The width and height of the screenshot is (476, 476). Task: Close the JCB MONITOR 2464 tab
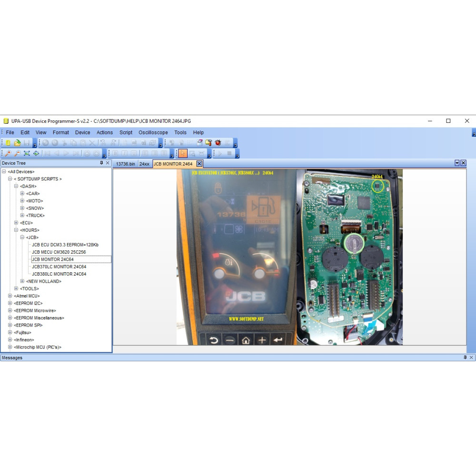click(199, 164)
